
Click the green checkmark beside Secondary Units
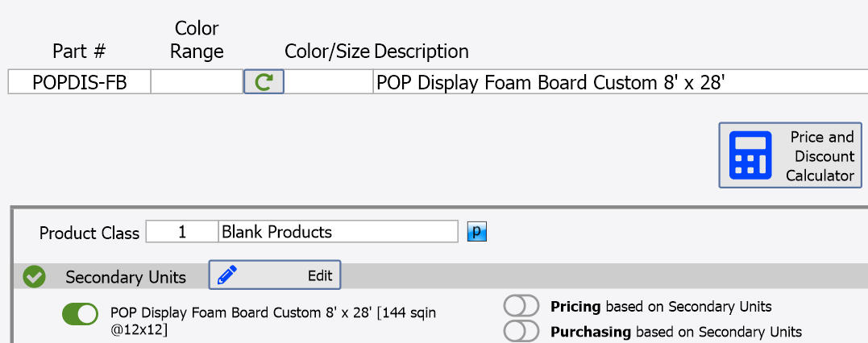point(35,277)
